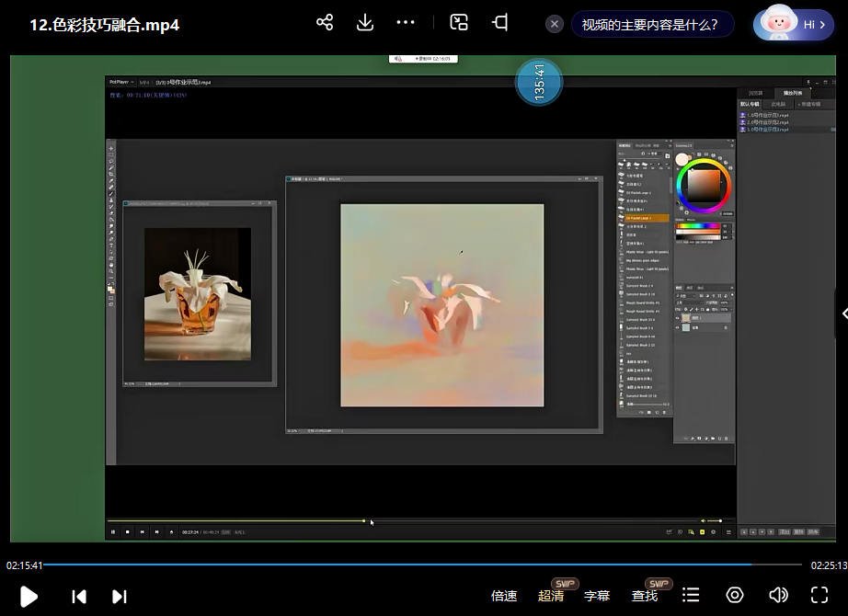
Task: Open the player settings circle icon
Action: [735, 596]
